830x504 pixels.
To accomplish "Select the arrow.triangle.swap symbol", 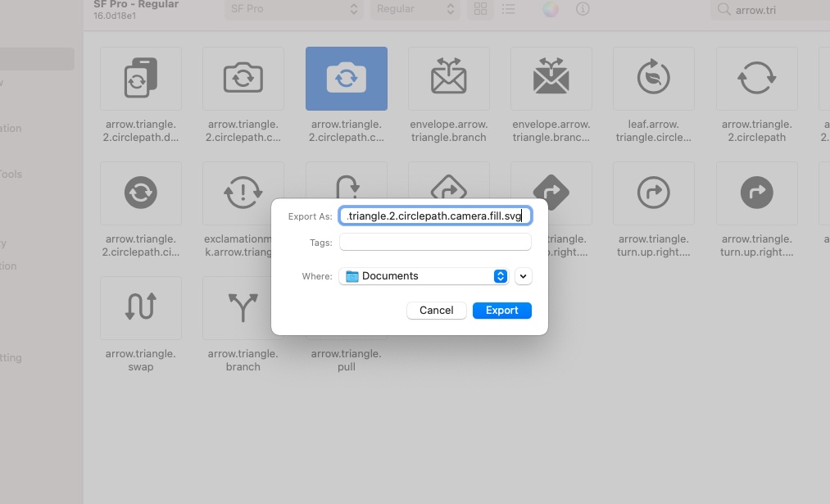I will pyautogui.click(x=141, y=308).
